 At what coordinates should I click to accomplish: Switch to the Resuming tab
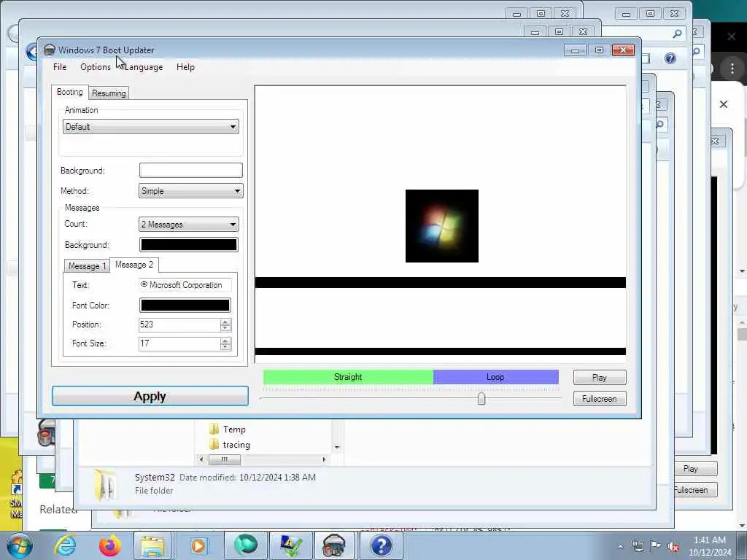click(x=109, y=93)
